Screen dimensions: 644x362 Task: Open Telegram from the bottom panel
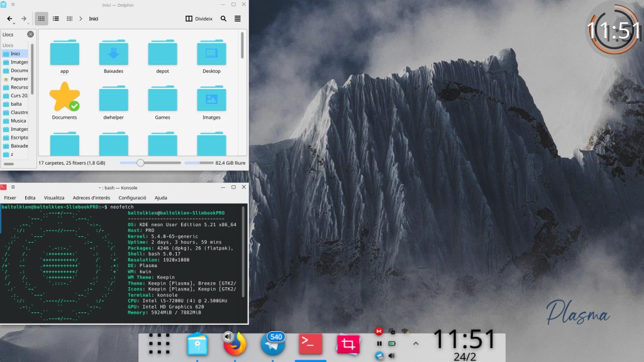(273, 343)
